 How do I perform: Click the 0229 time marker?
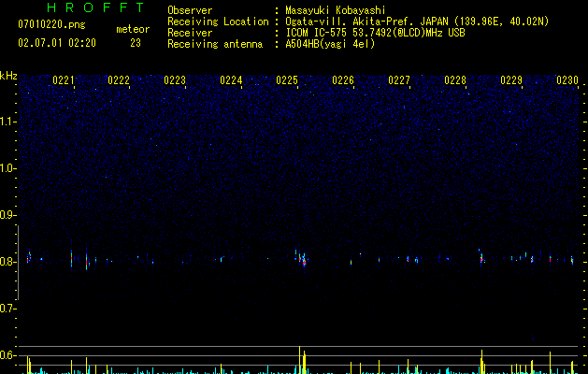511,80
